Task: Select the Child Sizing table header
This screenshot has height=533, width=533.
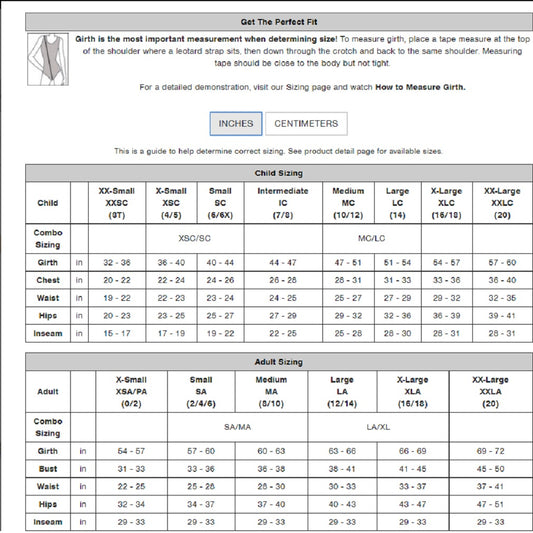Action: [279, 173]
